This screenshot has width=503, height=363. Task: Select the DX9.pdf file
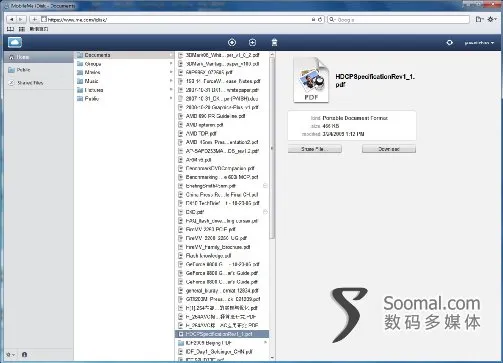222,212
